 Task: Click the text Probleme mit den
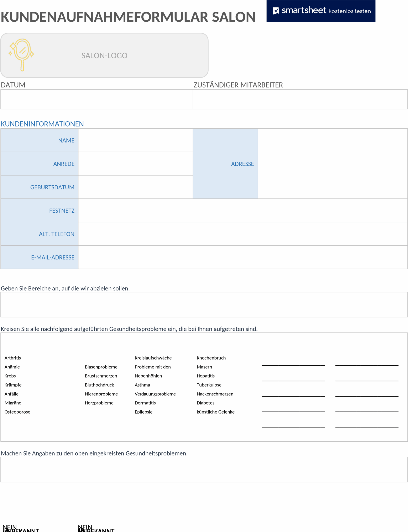(x=153, y=367)
